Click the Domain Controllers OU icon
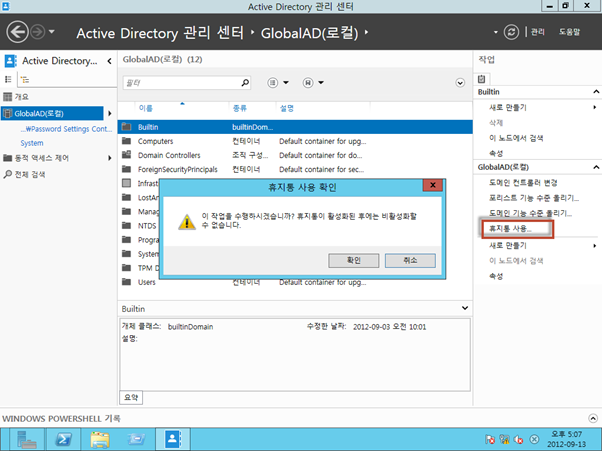Screen dimensions: 602x451 click(126, 155)
